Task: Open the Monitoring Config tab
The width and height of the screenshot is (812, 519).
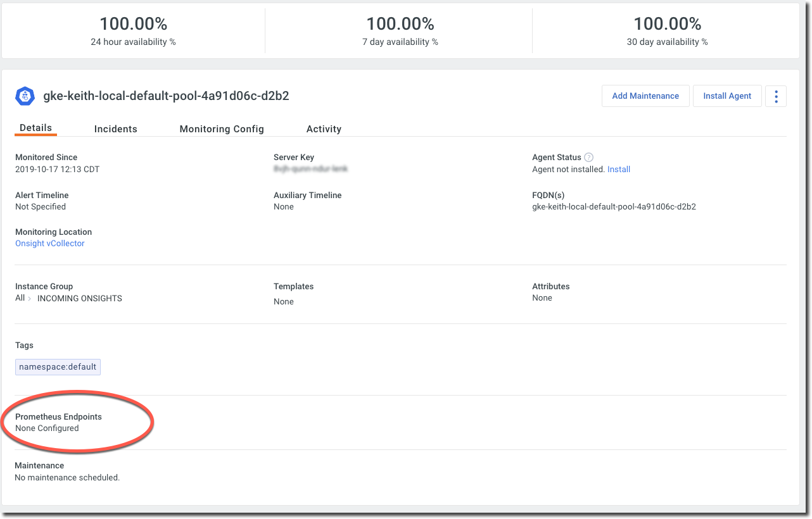Action: click(222, 129)
